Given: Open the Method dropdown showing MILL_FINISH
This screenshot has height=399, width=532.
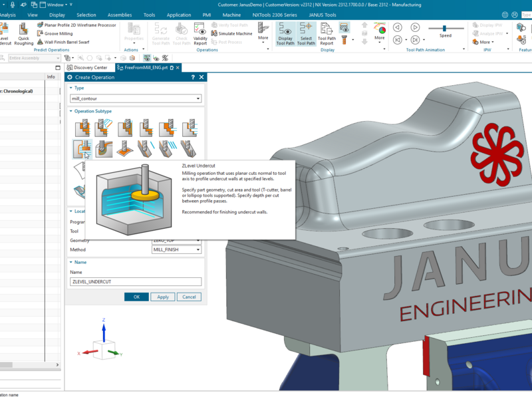Looking at the screenshot, I should coord(176,250).
